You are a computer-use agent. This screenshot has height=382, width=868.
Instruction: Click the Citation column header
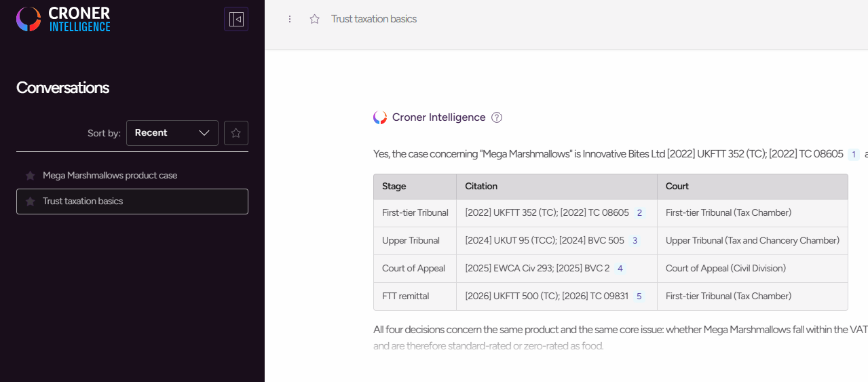481,186
